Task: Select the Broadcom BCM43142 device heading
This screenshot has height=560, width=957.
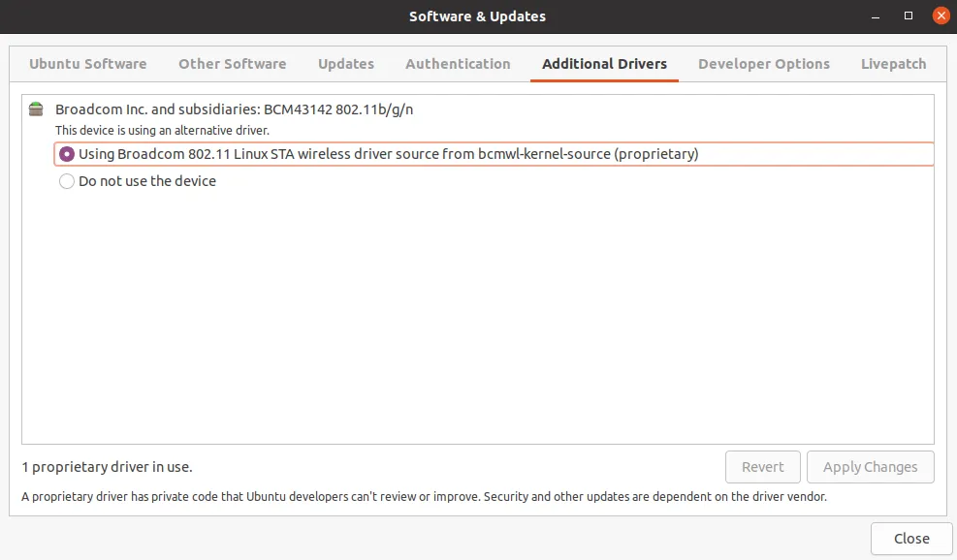Action: 233,109
